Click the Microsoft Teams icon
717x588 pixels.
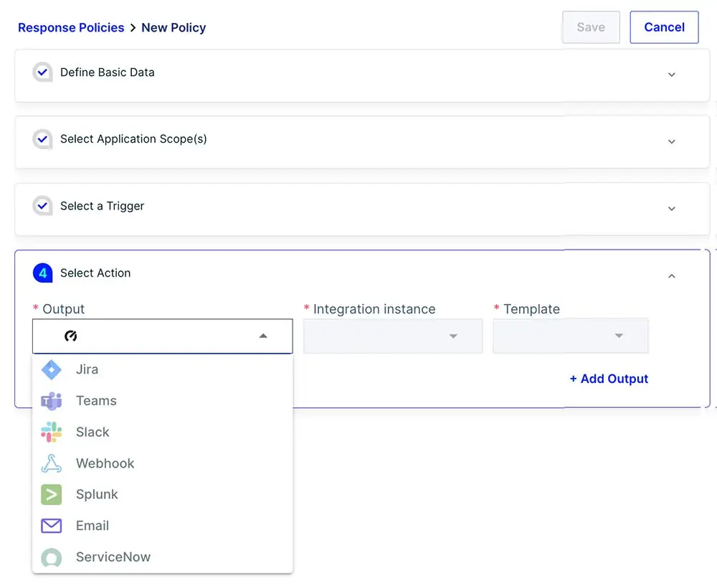(51, 401)
